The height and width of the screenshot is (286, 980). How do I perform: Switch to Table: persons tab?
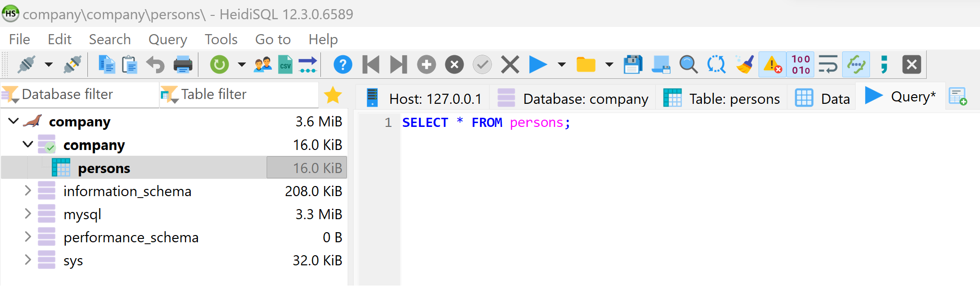pos(722,98)
